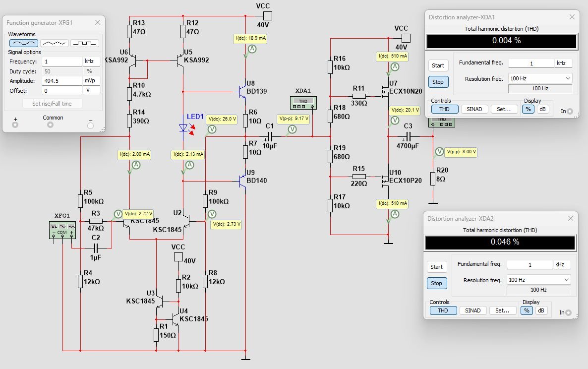Select THD mode in XDA1 controls

click(x=444, y=109)
